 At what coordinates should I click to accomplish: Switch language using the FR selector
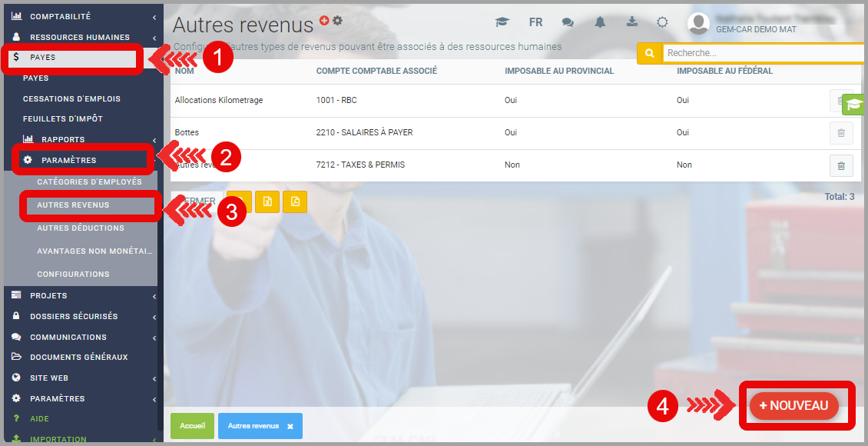pos(535,22)
